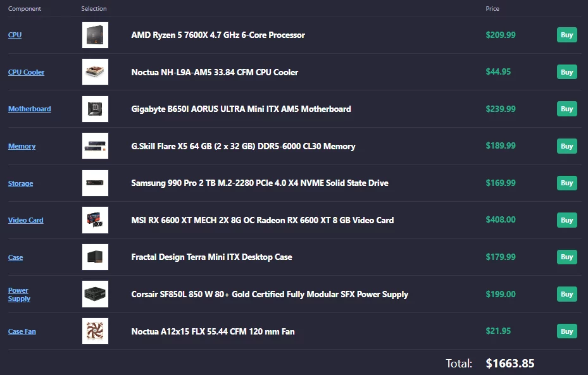
Task: Buy the Noctua NH-L9A-AM5 CPU cooler
Action: (x=566, y=71)
